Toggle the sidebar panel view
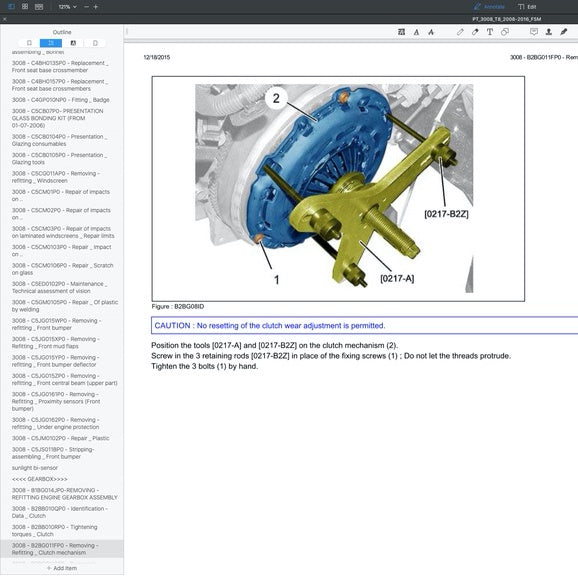 coord(11,7)
